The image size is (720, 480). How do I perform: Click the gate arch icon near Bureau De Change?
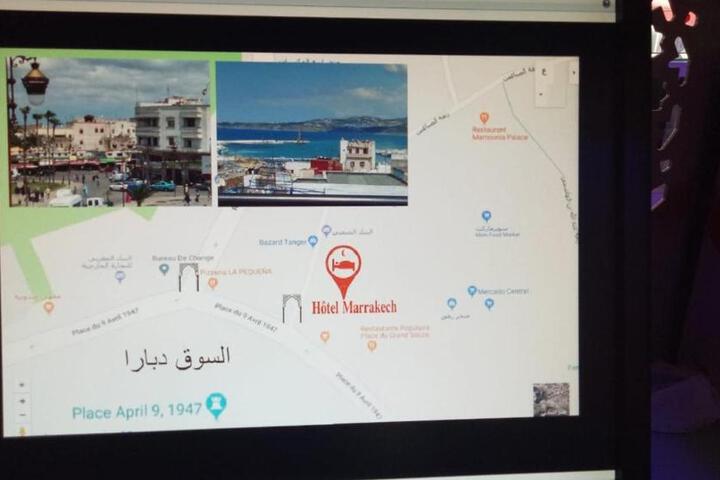(189, 277)
